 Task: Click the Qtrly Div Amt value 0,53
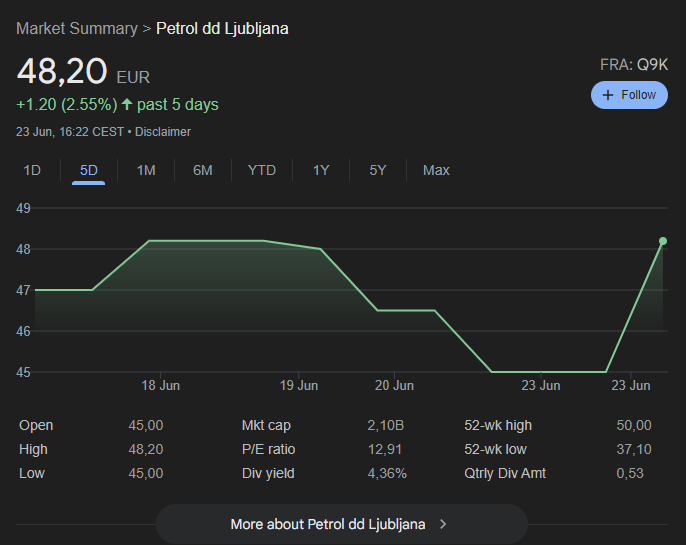point(630,473)
